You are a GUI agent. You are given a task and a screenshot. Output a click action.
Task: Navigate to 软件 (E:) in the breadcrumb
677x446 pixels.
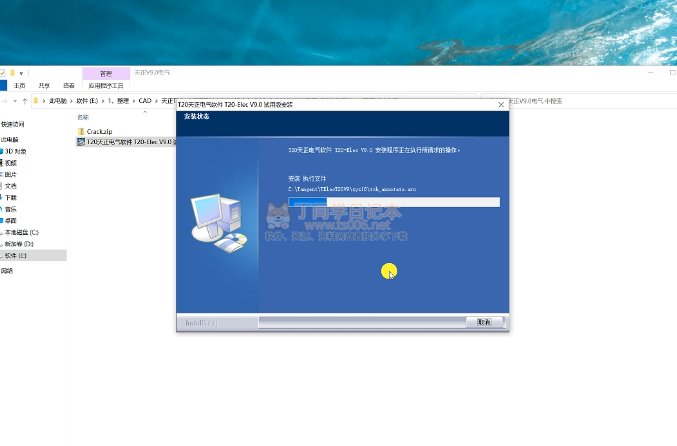click(87, 101)
